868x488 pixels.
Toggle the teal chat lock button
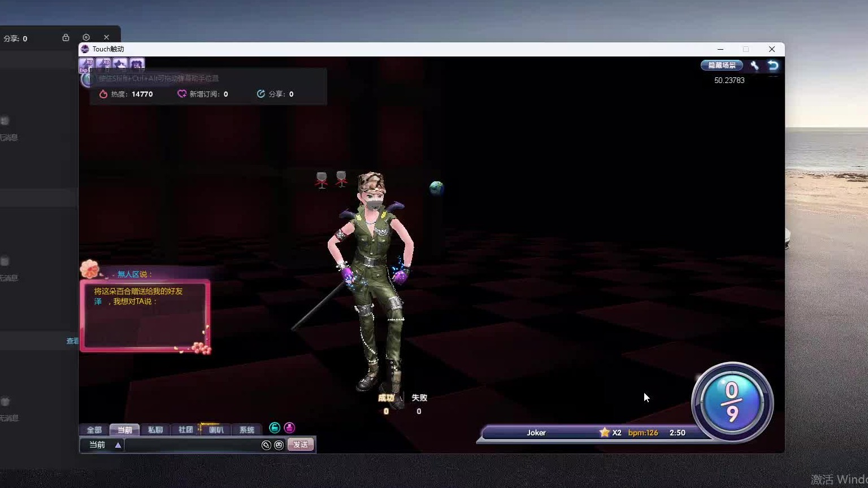[275, 428]
